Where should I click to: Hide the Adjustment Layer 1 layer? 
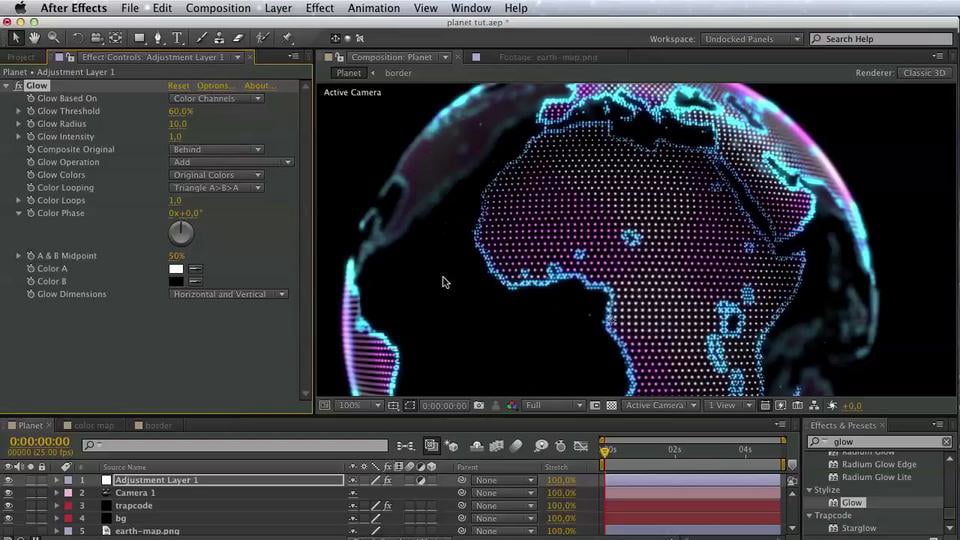point(8,481)
